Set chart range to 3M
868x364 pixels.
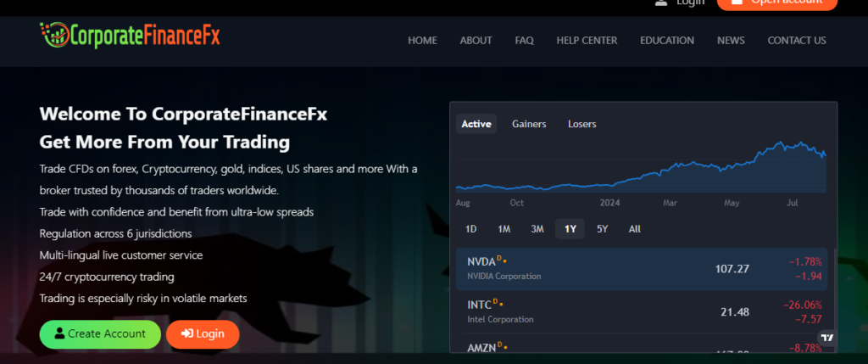pos(537,229)
